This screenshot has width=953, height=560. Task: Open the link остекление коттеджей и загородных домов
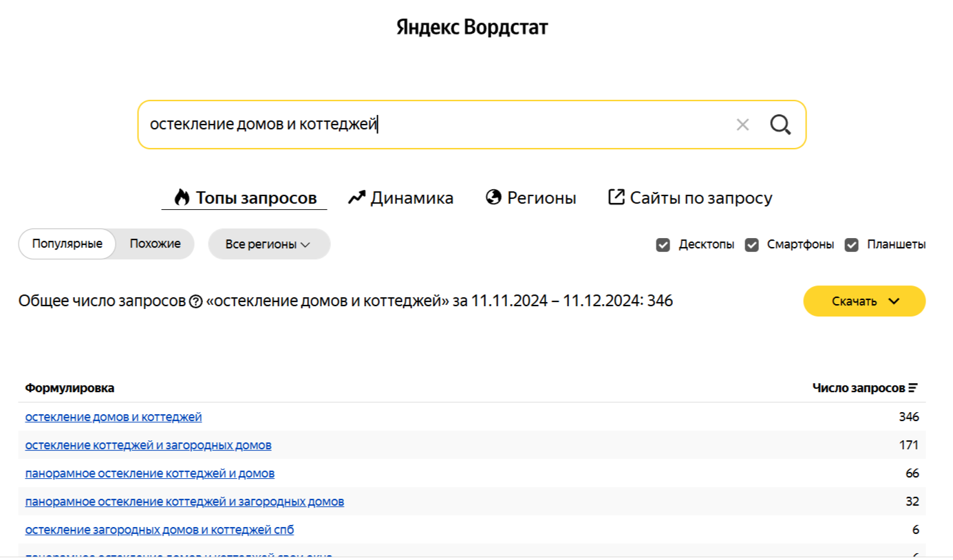[x=149, y=445]
